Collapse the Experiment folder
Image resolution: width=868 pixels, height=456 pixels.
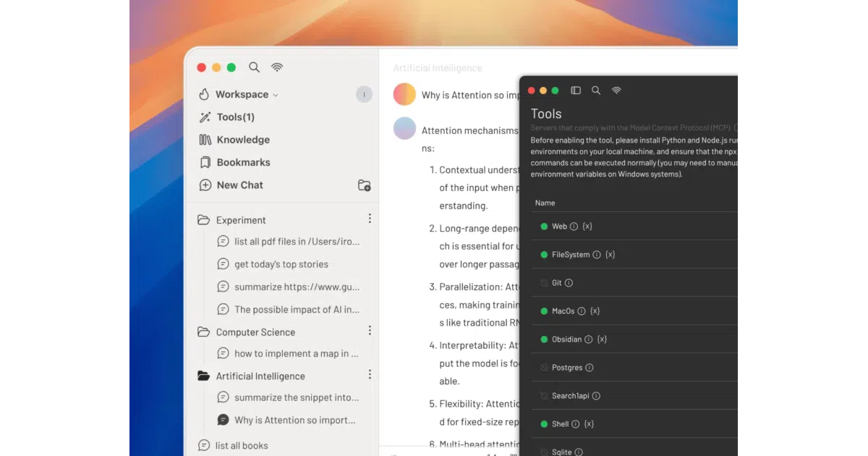pos(203,220)
